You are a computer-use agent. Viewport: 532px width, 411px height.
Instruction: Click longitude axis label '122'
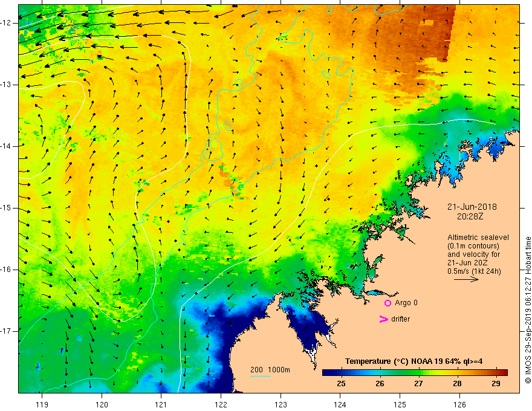coord(221,404)
